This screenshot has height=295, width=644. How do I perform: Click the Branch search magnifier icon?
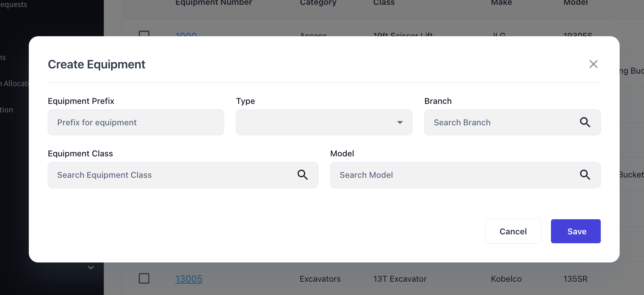(585, 122)
